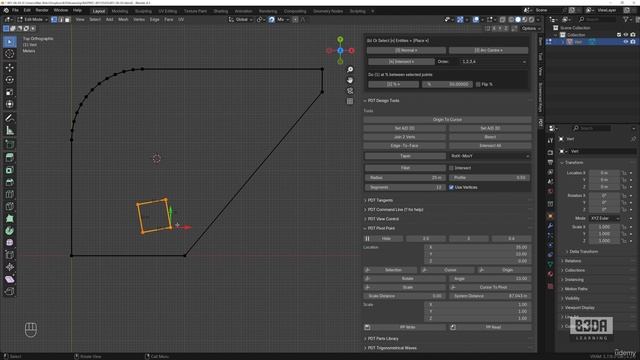Activate the Move tool

10,68
